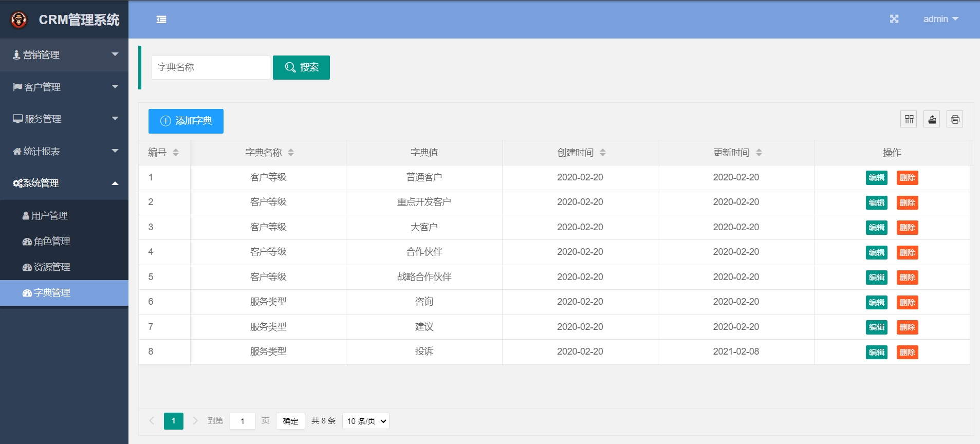Screen dimensions: 980x444
Task: Click the print table icon
Action: [x=955, y=119]
